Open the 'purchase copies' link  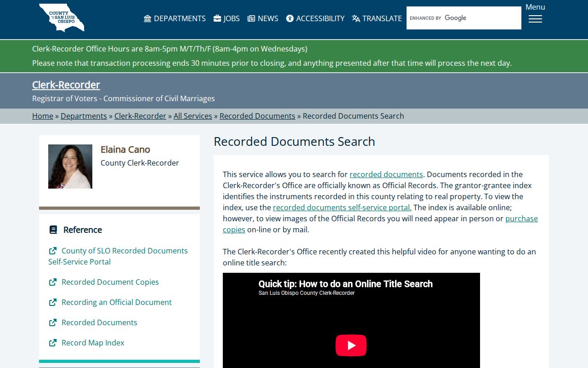click(x=521, y=218)
